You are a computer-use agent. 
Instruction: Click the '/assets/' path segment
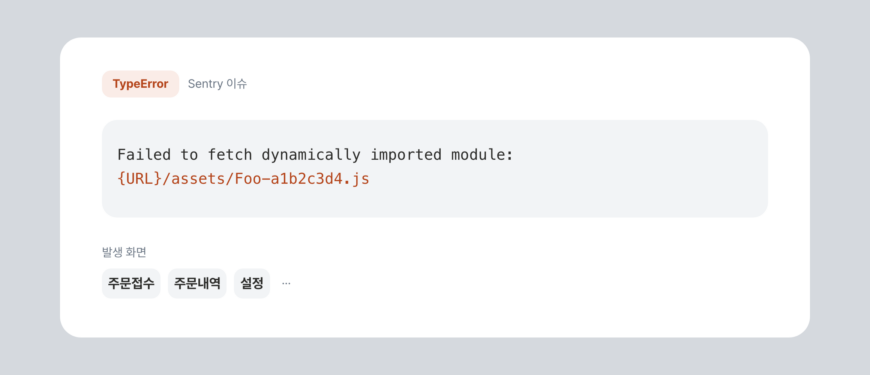click(199, 180)
